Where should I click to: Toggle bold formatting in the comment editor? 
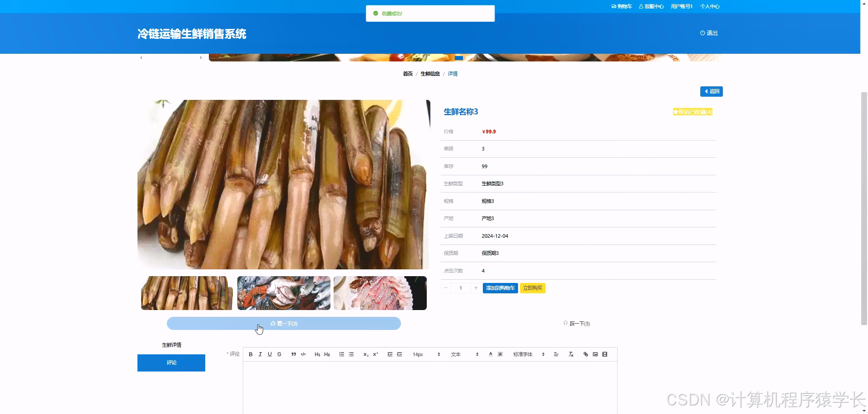tap(250, 354)
